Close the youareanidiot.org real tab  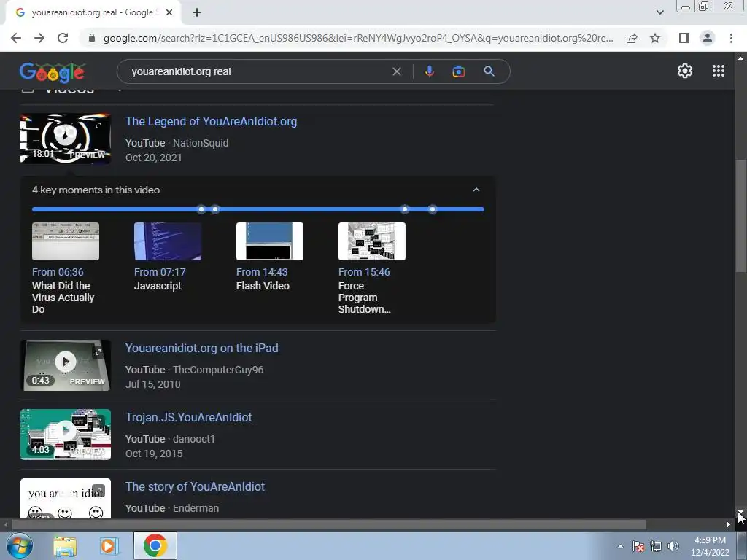point(169,13)
